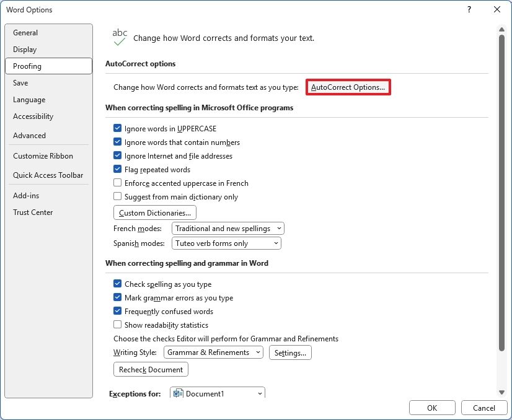The image size is (512, 420).
Task: Switch to the General settings page
Action: [x=25, y=32]
